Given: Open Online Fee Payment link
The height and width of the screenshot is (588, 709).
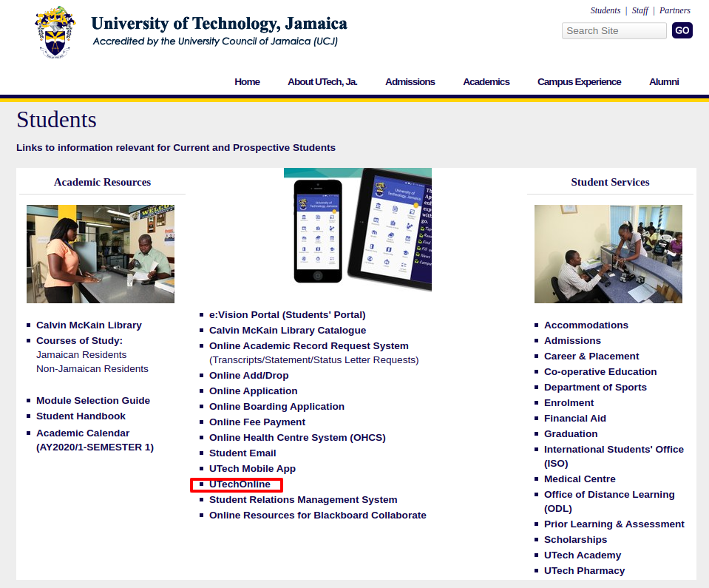Looking at the screenshot, I should point(257,422).
